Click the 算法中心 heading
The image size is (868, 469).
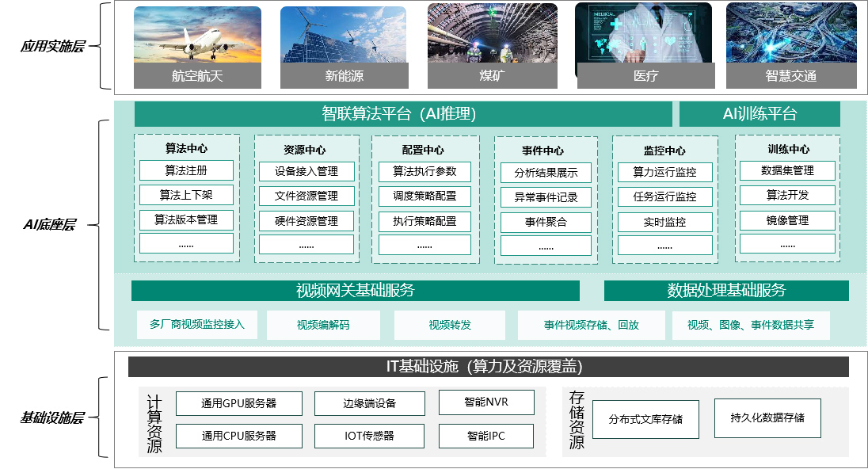pyautogui.click(x=186, y=148)
